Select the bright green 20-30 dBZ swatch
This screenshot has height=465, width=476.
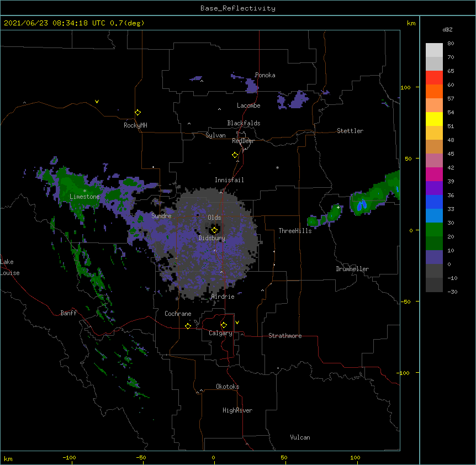434,230
